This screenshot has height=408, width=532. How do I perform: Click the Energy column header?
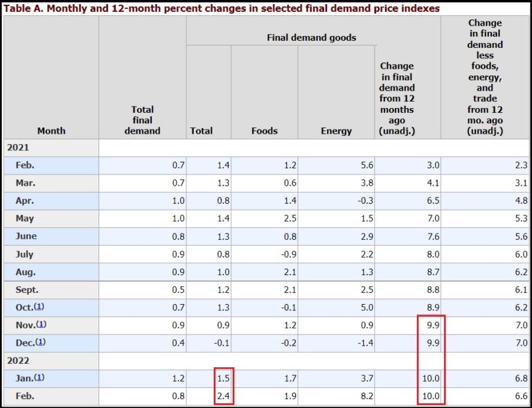pyautogui.click(x=336, y=130)
